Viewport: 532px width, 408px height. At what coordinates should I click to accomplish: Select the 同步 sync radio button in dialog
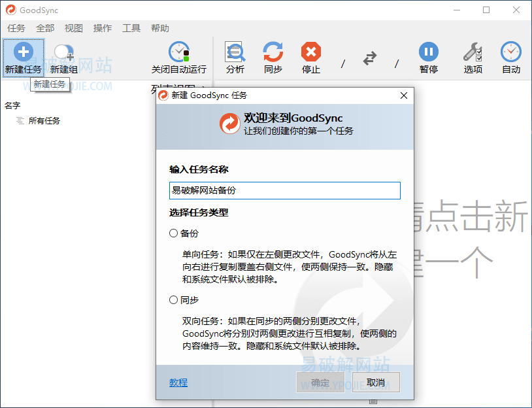(x=173, y=299)
